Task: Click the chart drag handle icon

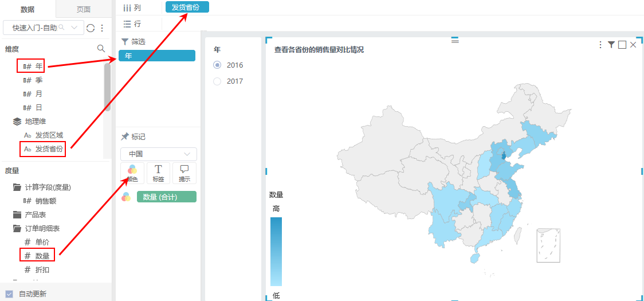Action: click(x=455, y=40)
